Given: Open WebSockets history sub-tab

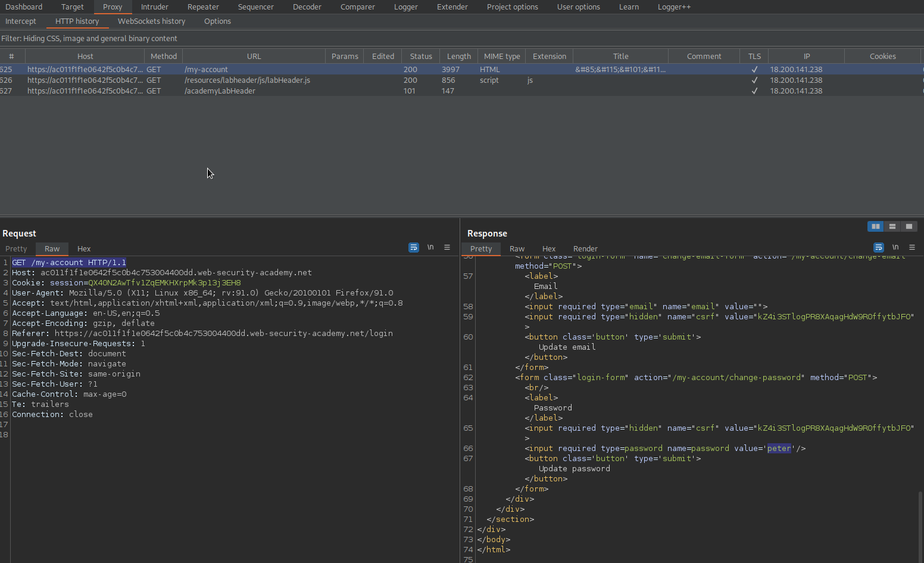Looking at the screenshot, I should point(152,21).
